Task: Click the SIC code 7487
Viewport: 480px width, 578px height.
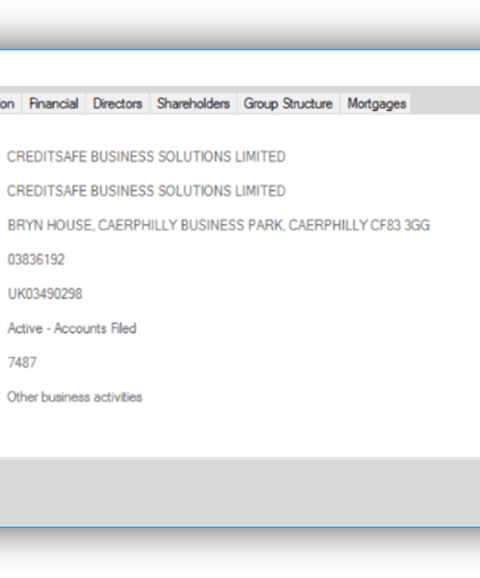Action: pos(22,362)
